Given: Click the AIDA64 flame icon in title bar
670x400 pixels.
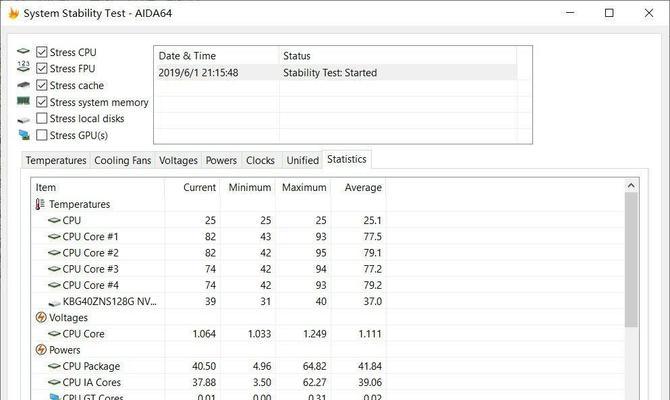Looking at the screenshot, I should coord(14,13).
